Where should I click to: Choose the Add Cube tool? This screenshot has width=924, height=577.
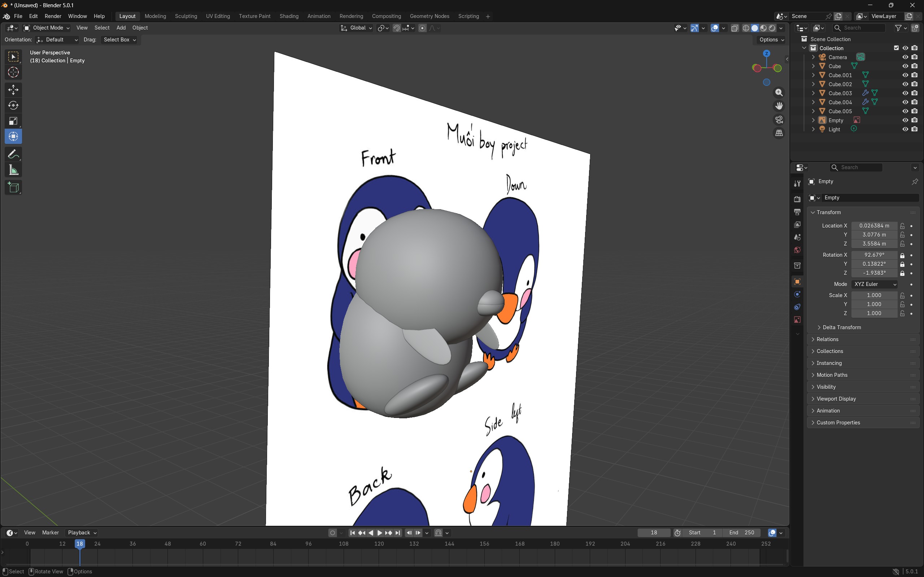coord(13,188)
